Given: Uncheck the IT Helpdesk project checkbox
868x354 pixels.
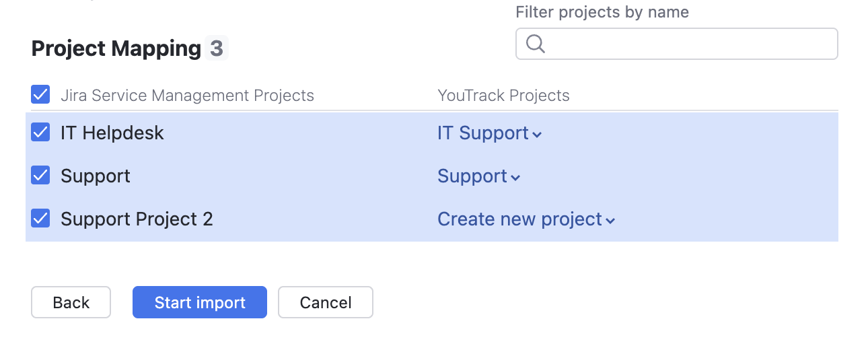Looking at the screenshot, I should (40, 133).
